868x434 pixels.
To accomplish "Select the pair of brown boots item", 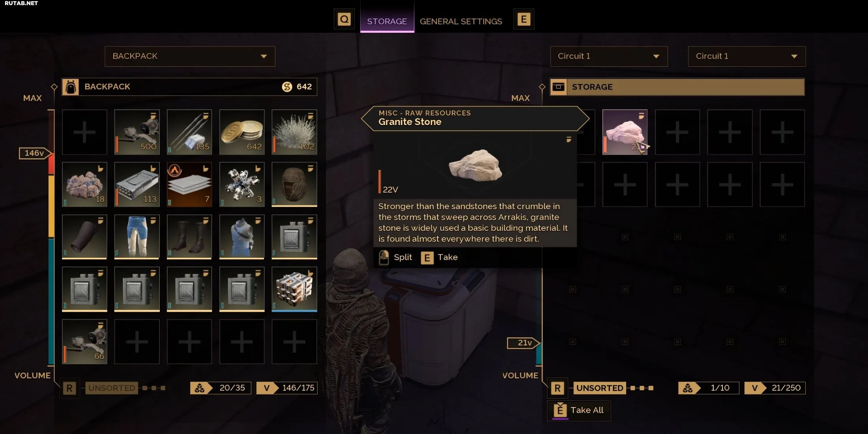I will [189, 237].
